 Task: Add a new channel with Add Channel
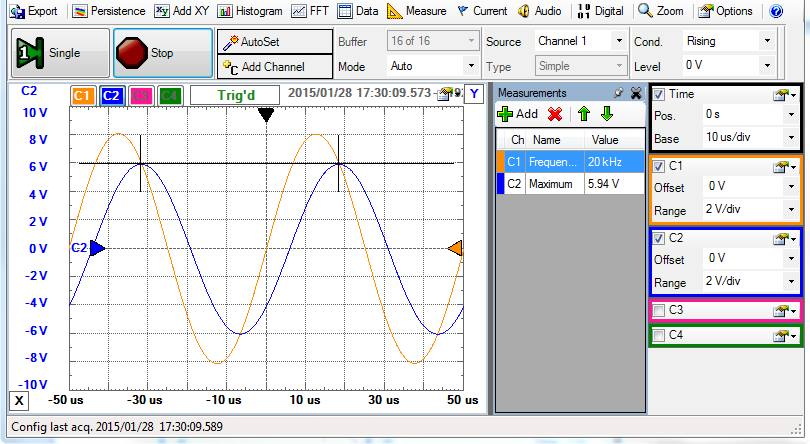point(275,67)
